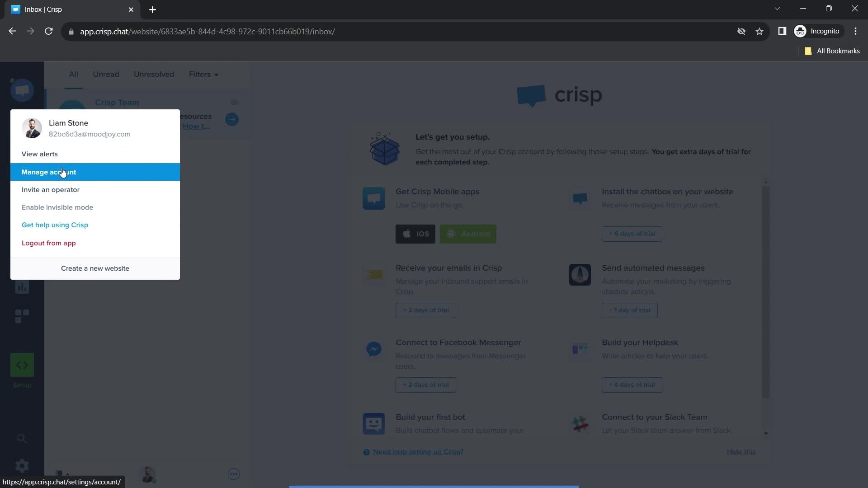
Task: Expand the Filters dropdown menu
Action: 203,74
